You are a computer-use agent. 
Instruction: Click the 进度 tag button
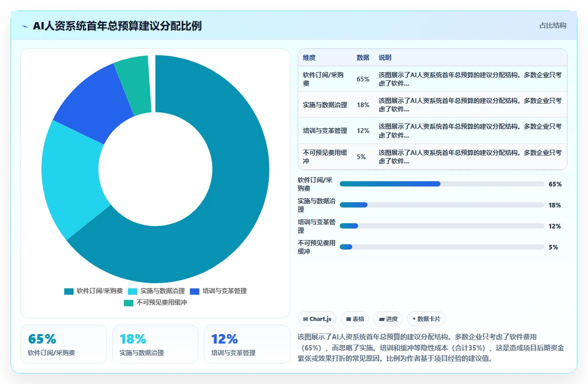point(388,319)
